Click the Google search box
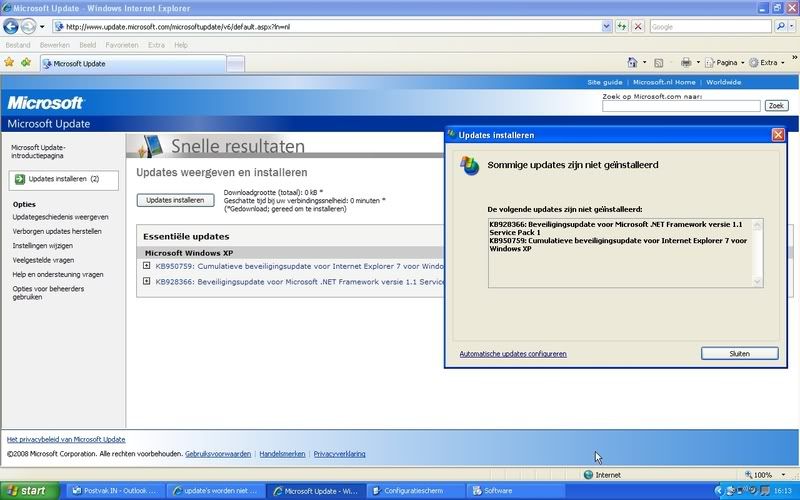The image size is (800, 500). [x=710, y=27]
